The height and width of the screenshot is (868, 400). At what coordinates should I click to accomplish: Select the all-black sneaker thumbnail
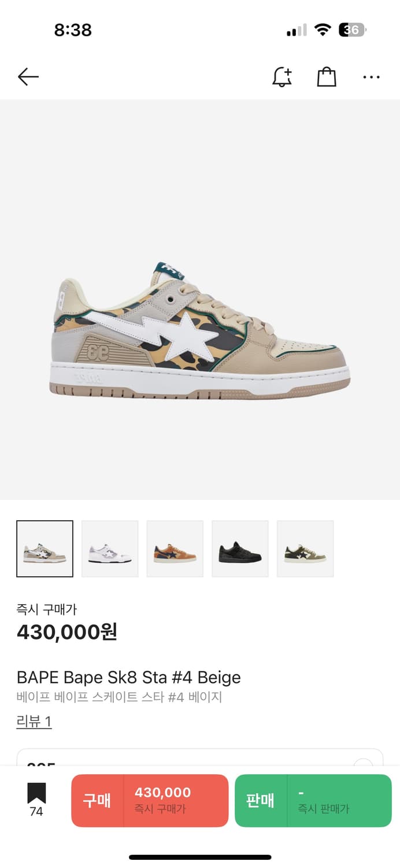tap(240, 549)
